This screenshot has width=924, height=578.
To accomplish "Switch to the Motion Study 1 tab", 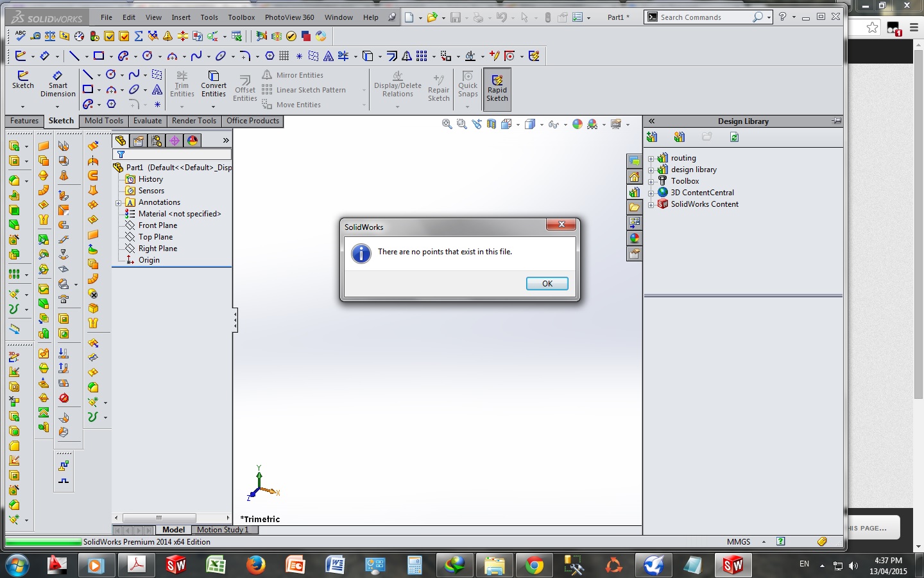I will 223,530.
